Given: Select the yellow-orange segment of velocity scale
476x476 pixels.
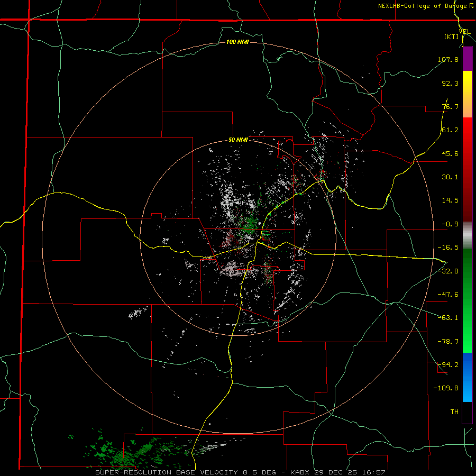Looking at the screenshot, I should click(x=467, y=94).
